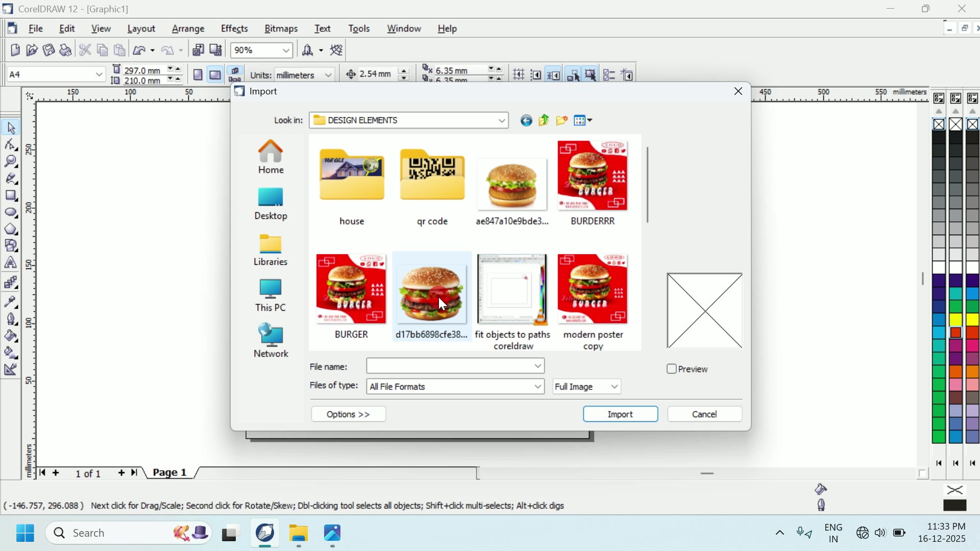
Task: Go to Desktop location in sidebar
Action: [x=271, y=204]
